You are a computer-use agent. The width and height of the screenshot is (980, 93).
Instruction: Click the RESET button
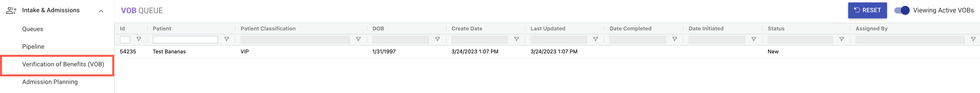click(x=868, y=10)
